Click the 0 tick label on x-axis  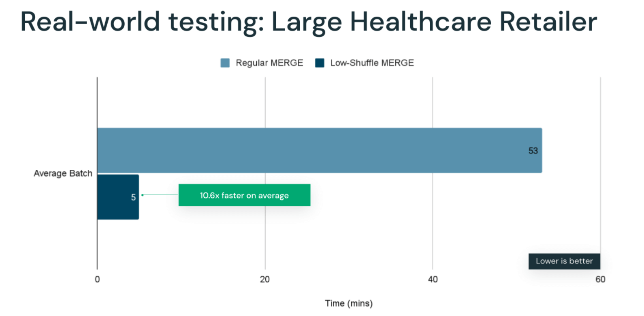coord(97,279)
